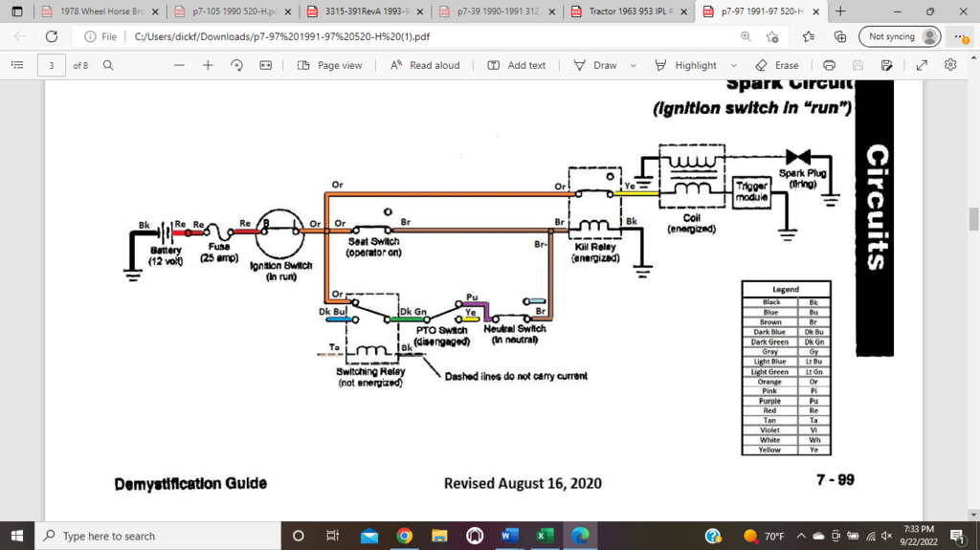Rotate the PDF page
The height and width of the screenshot is (550, 980).
point(236,65)
